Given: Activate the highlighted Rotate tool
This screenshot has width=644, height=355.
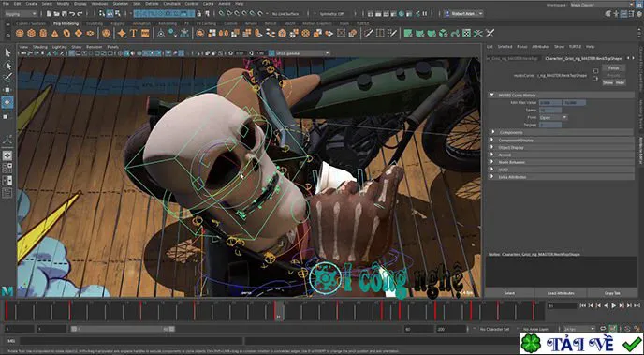Looking at the screenshot, I should tap(7, 103).
